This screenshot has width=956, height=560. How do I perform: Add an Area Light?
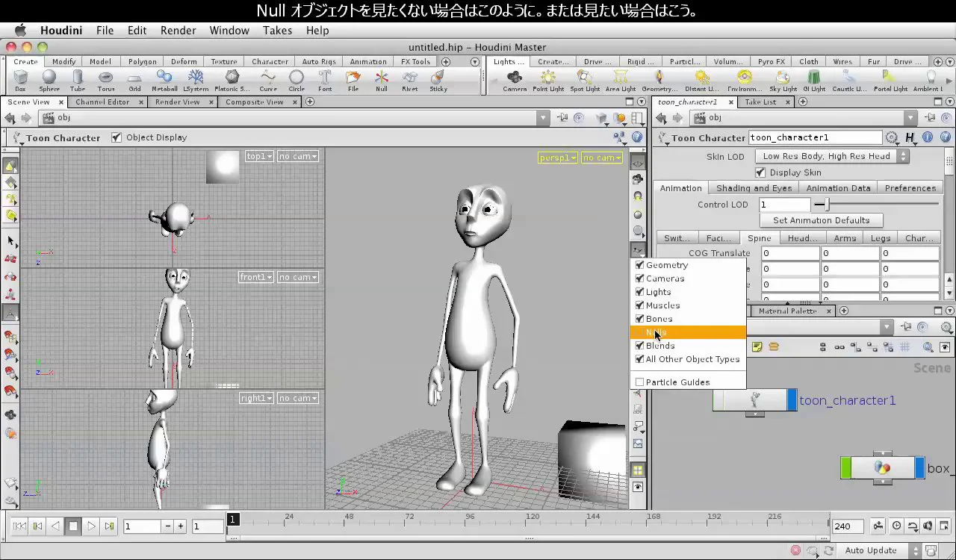click(621, 81)
